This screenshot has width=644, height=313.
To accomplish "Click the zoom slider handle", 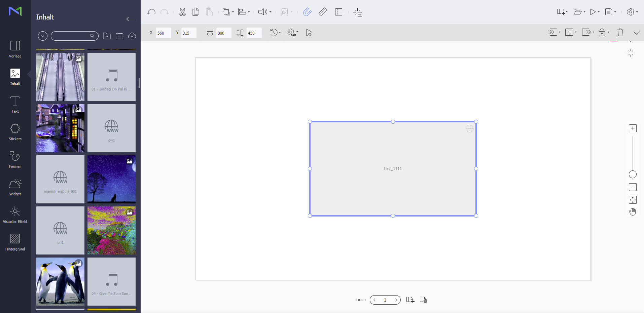I will coord(633,174).
